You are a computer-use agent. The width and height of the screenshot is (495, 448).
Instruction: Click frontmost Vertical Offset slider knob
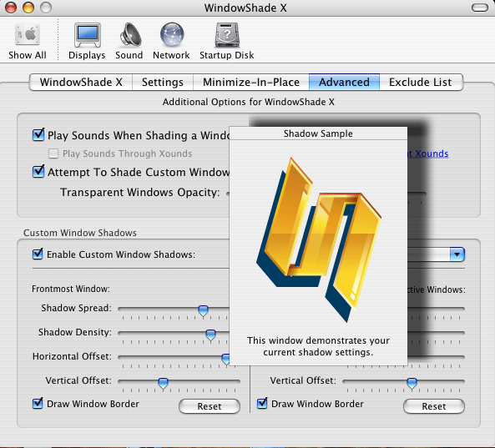coord(163,383)
